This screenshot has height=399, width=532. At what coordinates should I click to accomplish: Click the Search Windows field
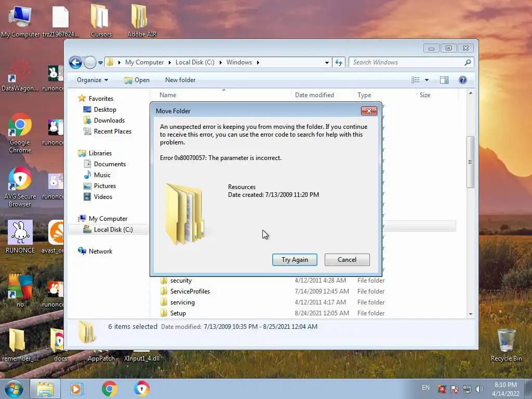click(x=411, y=62)
